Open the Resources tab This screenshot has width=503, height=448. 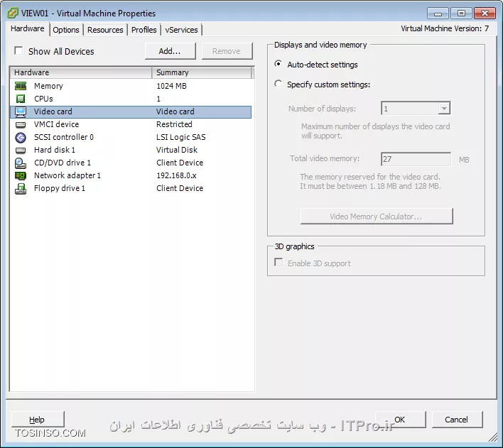coord(105,30)
